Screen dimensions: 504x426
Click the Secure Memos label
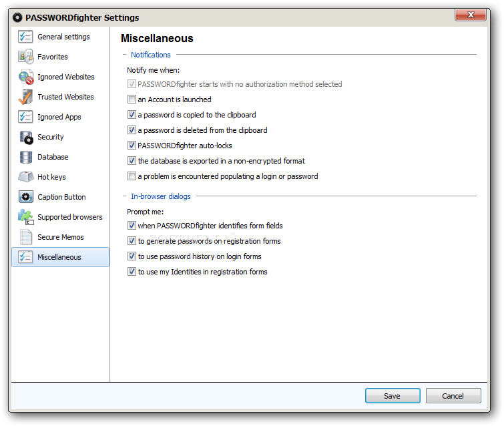click(x=61, y=237)
